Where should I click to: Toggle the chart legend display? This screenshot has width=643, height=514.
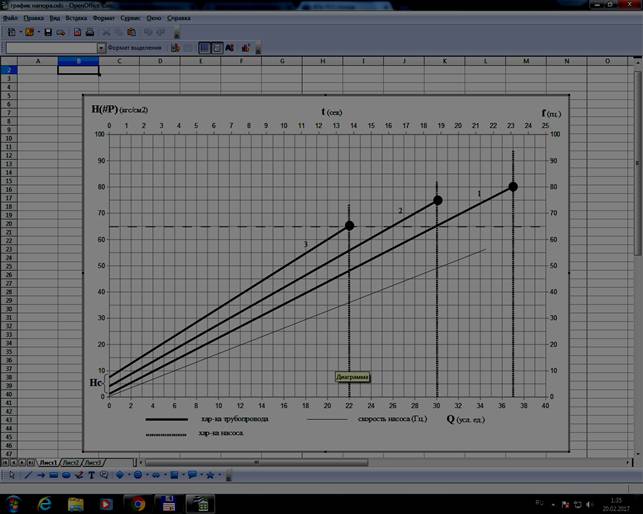[217, 47]
